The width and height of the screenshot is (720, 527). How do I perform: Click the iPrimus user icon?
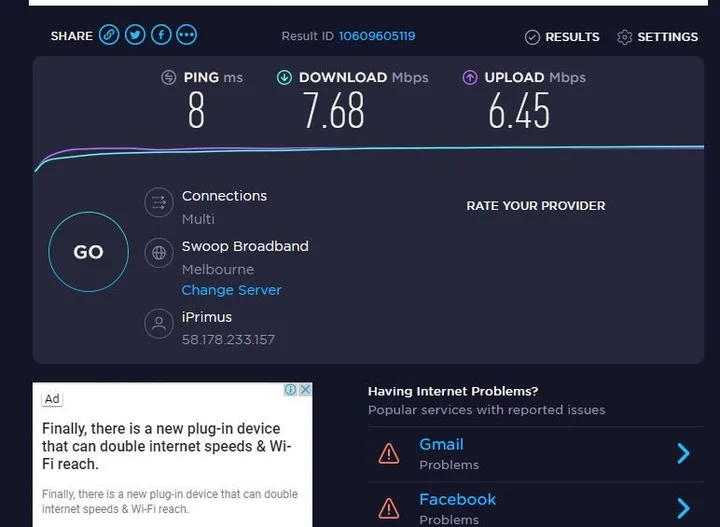pyautogui.click(x=158, y=324)
